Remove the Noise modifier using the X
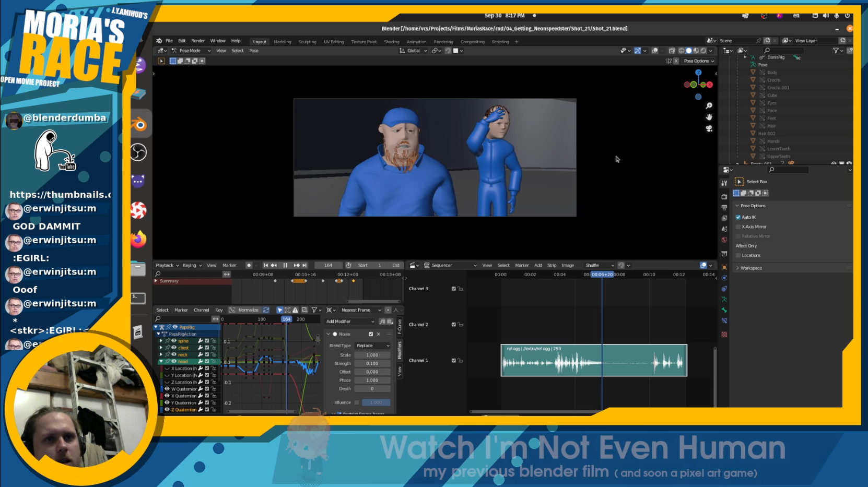Screen dimensions: 868x487 pos(379,334)
